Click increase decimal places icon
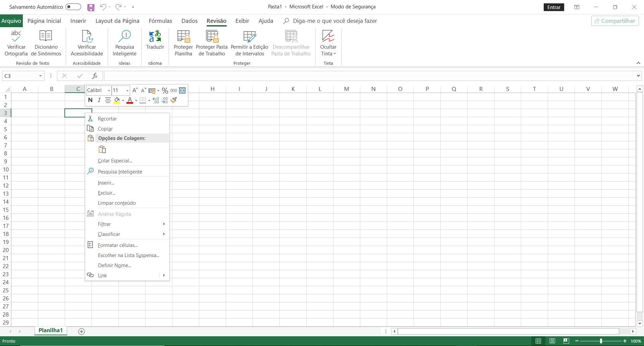This screenshot has height=346, width=644. [156, 100]
